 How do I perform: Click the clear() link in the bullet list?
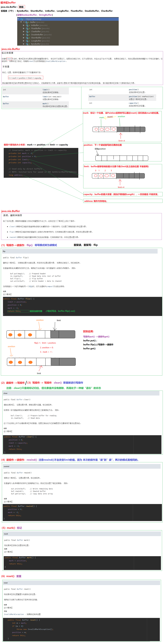click(x=13, y=227)
